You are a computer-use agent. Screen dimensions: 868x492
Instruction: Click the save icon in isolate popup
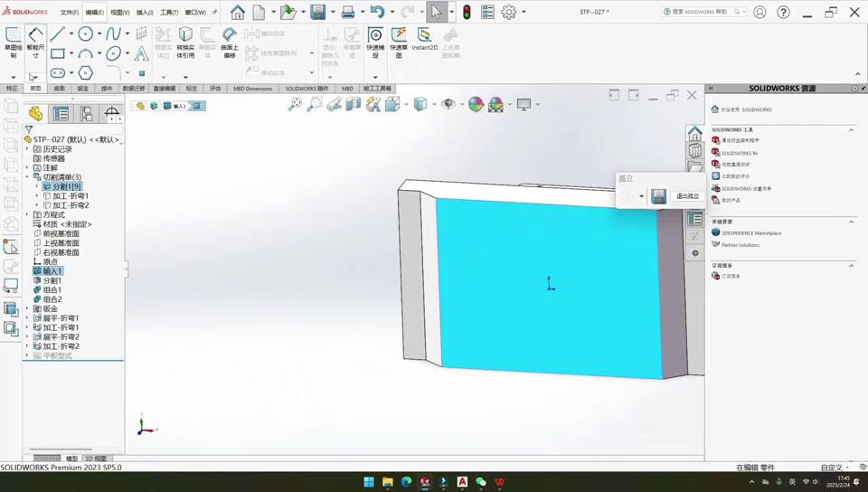[x=658, y=196]
